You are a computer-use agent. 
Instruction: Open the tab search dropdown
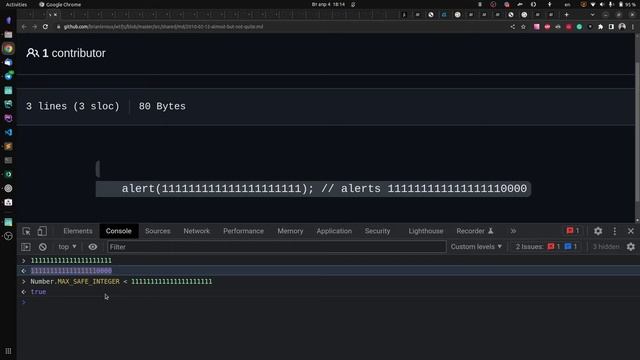click(592, 15)
